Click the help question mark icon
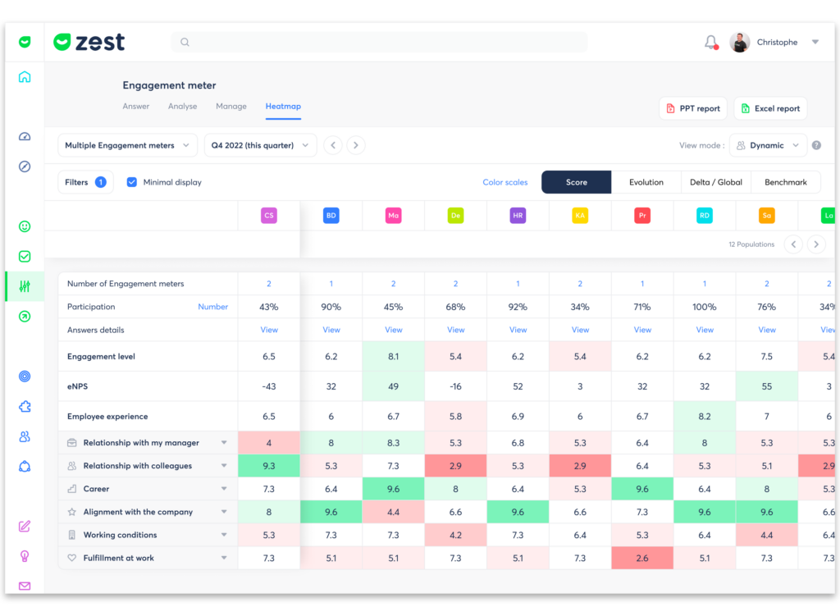The width and height of the screenshot is (840, 616). [x=816, y=145]
